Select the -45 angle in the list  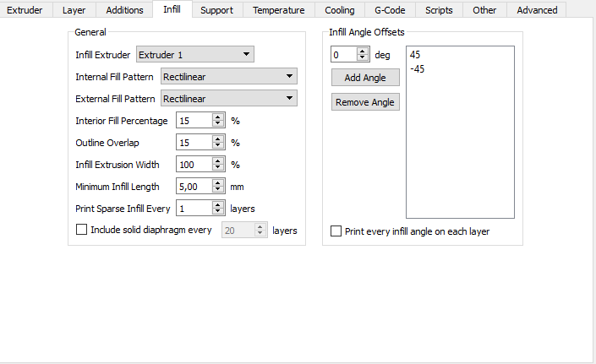tap(417, 69)
